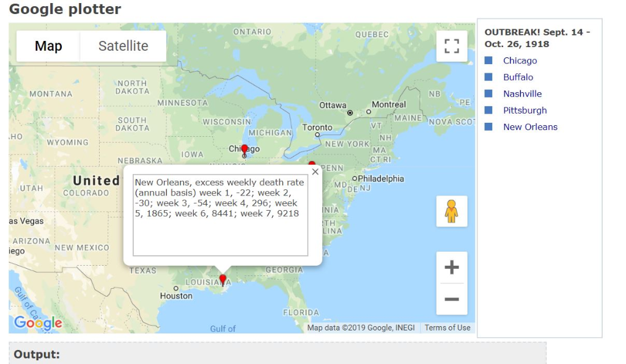Click the Houston city label
The height and width of the screenshot is (364, 626).
pos(176,296)
